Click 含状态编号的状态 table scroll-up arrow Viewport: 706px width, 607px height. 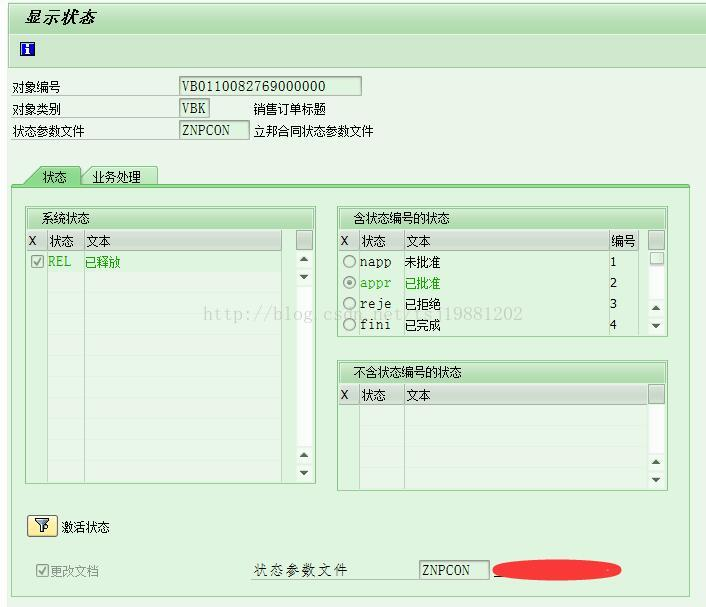656,308
